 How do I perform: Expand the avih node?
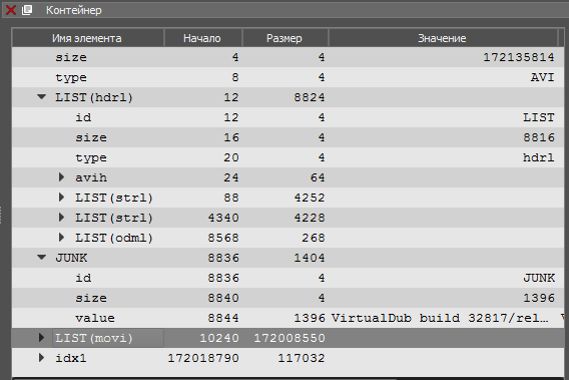pyautogui.click(x=61, y=177)
